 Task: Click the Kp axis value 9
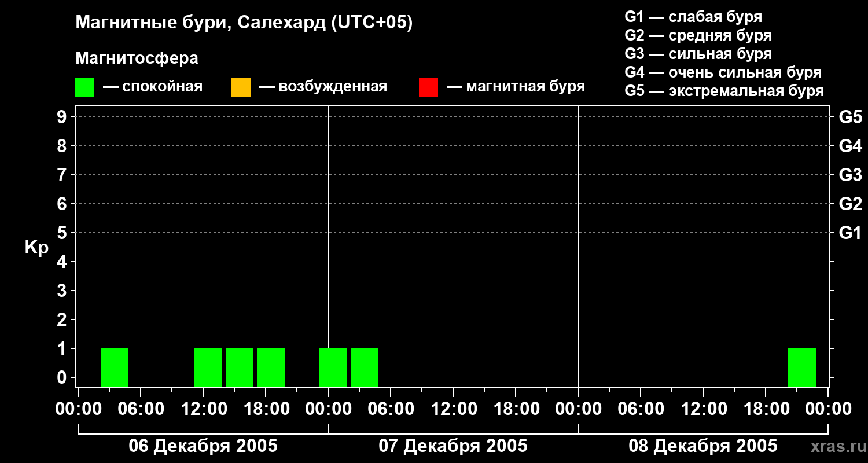click(63, 117)
